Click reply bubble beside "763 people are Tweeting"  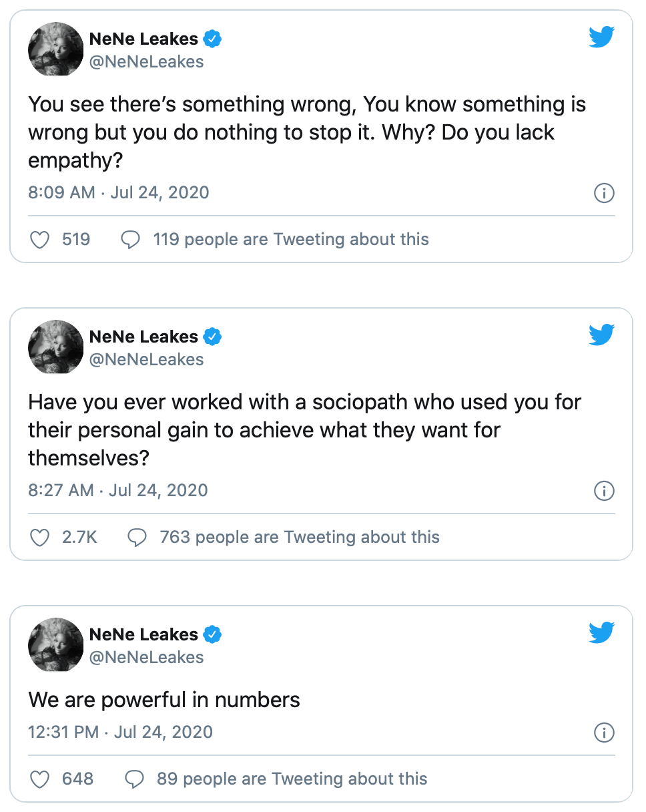tap(137, 538)
